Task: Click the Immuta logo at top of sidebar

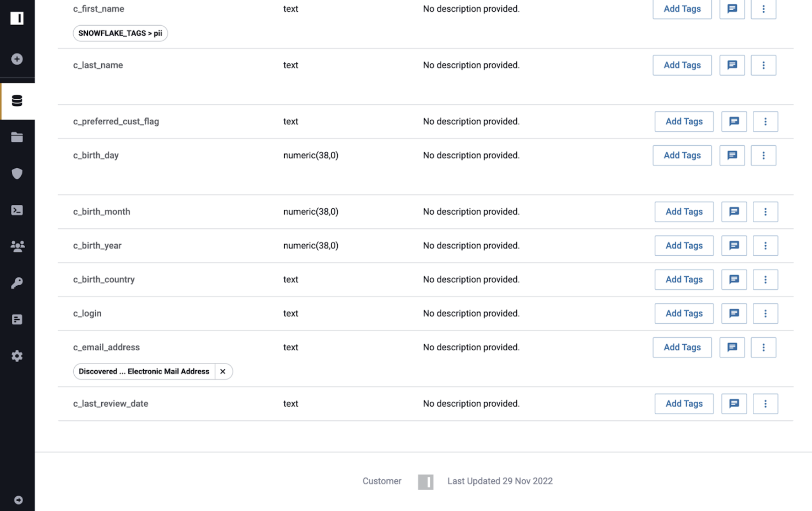Action: pos(17,18)
